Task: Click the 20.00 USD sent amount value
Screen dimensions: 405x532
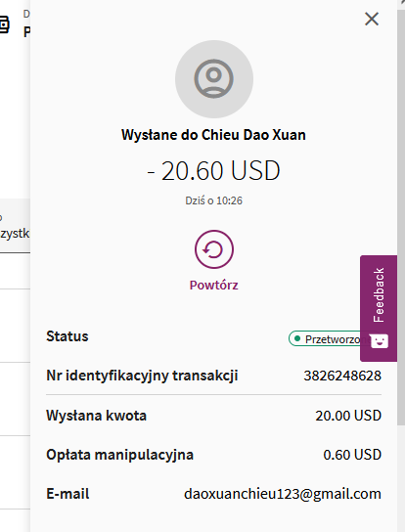Action: coord(348,416)
